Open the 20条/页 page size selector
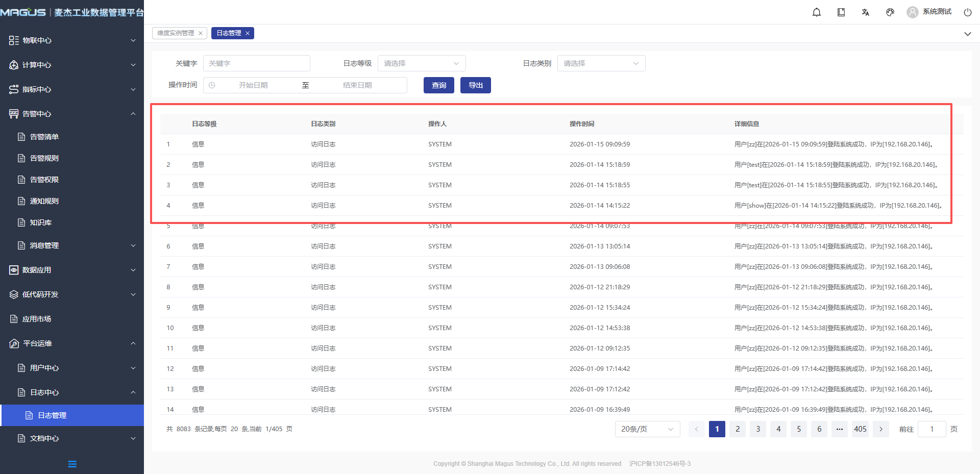 pos(647,429)
